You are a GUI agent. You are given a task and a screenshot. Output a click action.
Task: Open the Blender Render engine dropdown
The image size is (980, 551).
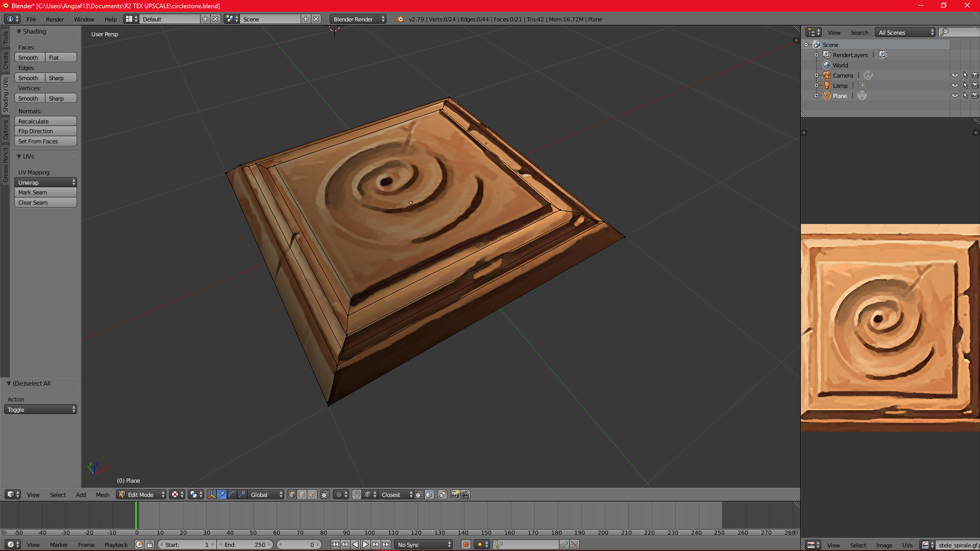click(358, 19)
